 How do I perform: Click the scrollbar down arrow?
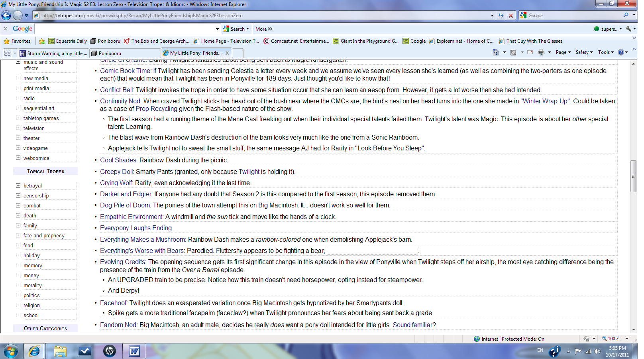pyautogui.click(x=633, y=330)
